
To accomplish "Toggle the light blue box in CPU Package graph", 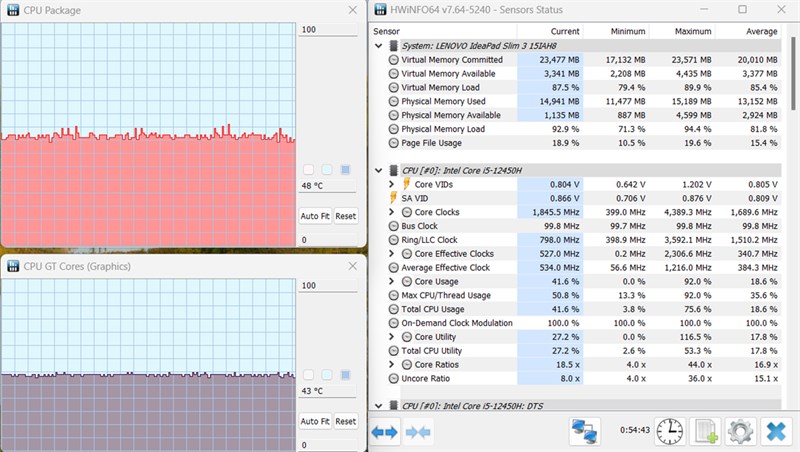I will point(327,169).
